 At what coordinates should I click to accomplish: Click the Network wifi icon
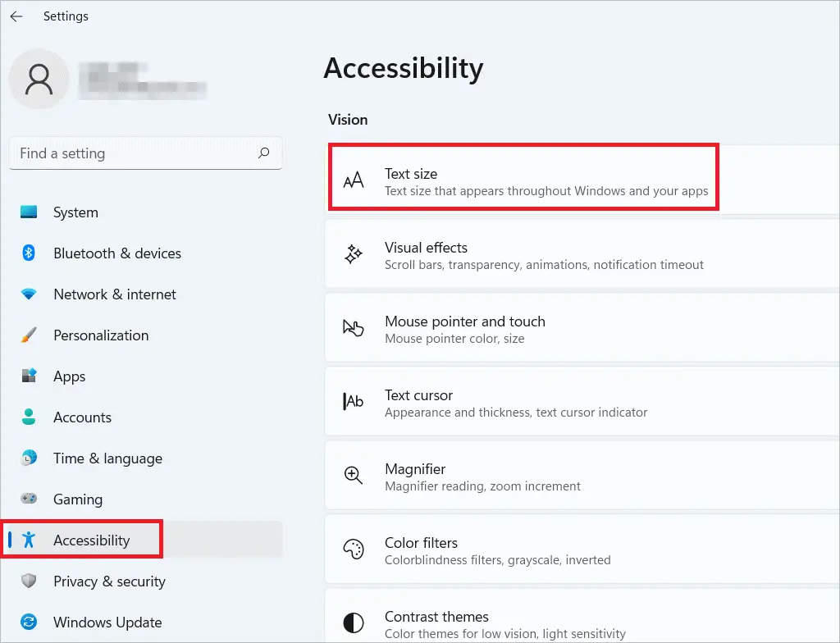point(29,294)
